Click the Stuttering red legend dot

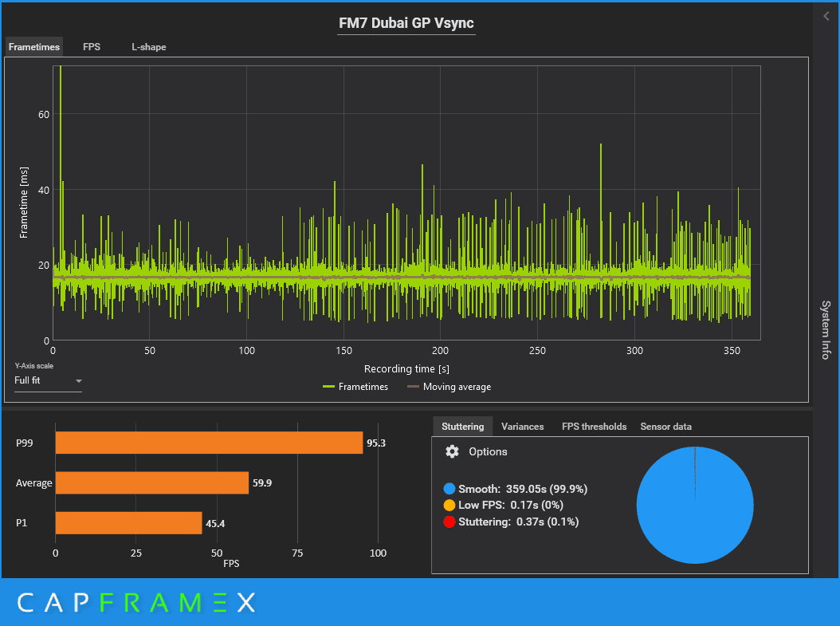tap(449, 522)
